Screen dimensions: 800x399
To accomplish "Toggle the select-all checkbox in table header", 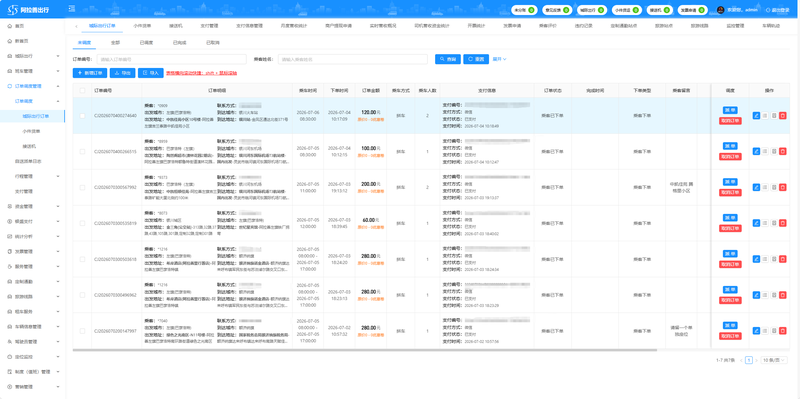I will (x=83, y=90).
